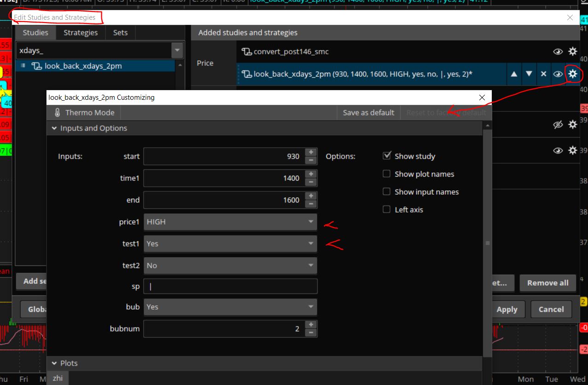Image resolution: width=588 pixels, height=385 pixels.
Task: Click in end input field
Action: pos(224,200)
